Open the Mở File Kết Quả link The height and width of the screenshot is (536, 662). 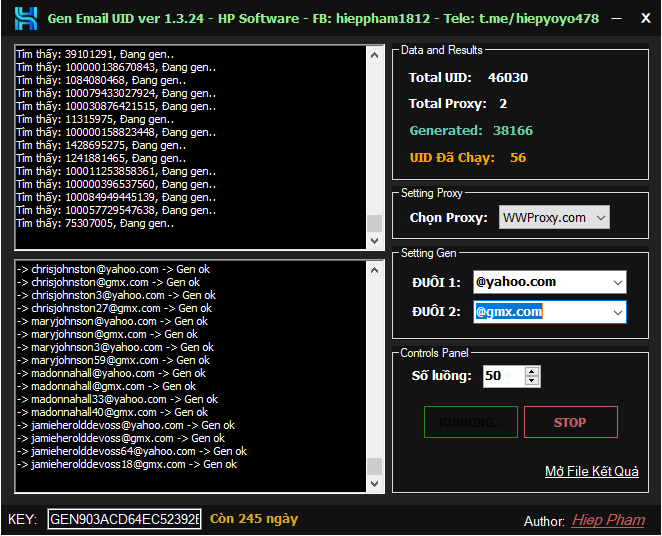click(591, 471)
